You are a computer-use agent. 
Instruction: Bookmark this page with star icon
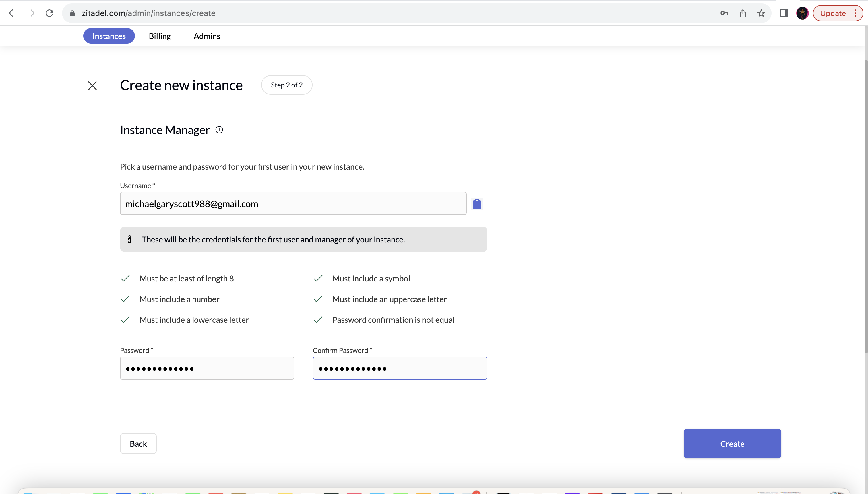click(761, 13)
